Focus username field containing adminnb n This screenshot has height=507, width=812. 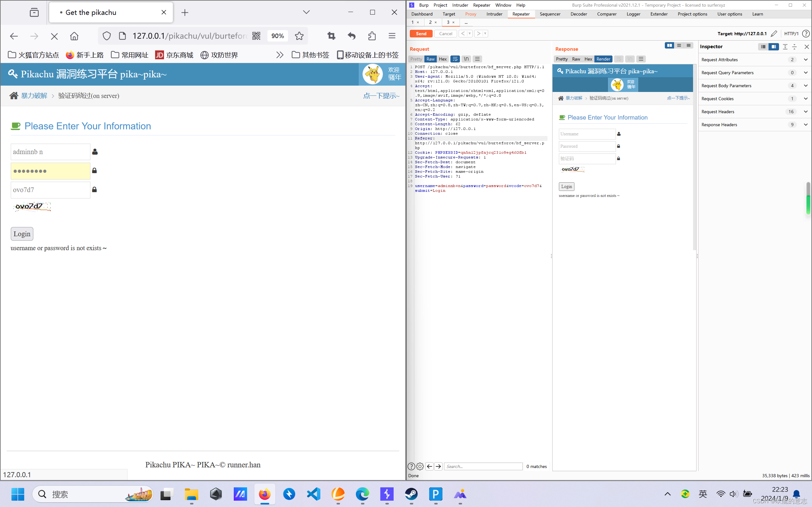(50, 152)
